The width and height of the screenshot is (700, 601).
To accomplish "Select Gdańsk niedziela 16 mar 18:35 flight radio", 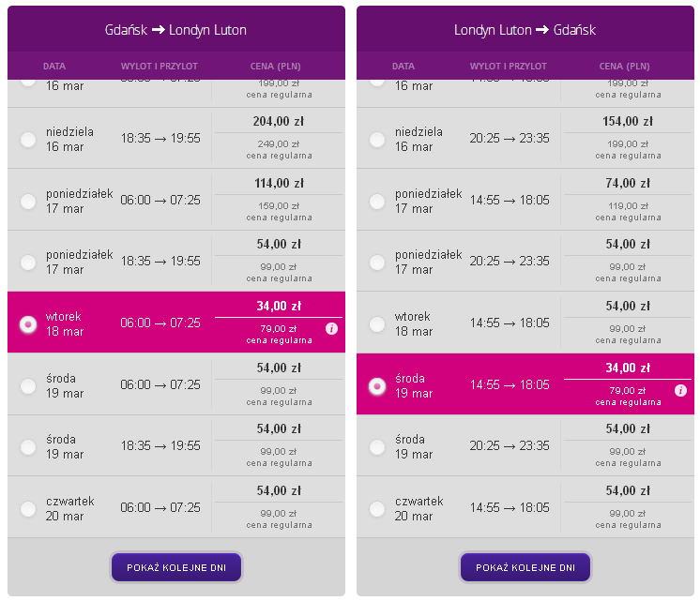I will (28, 140).
